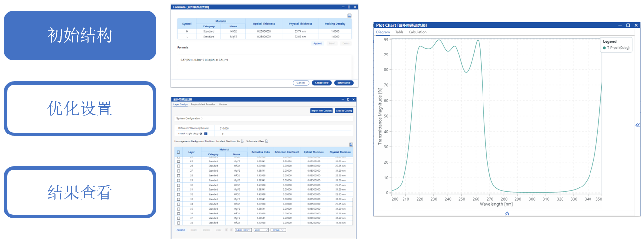Click the Create new button

tap(322, 83)
